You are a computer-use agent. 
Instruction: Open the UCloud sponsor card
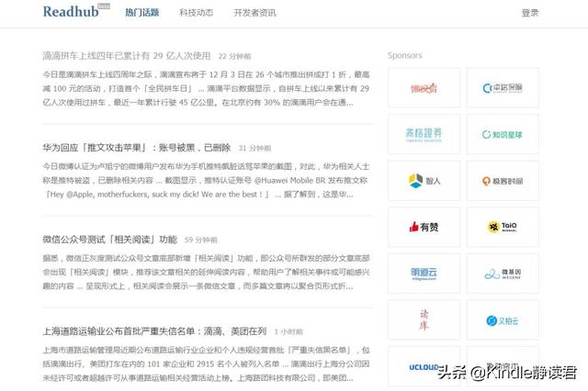coord(424,366)
